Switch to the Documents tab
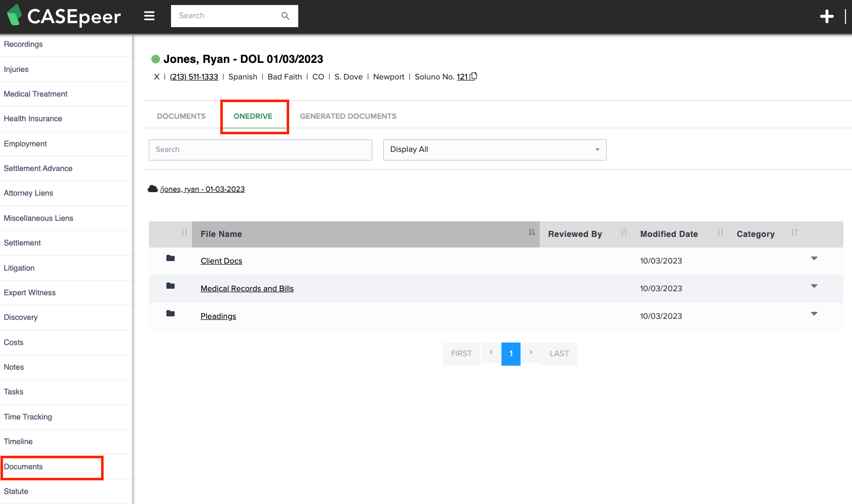This screenshot has width=852, height=504. coord(181,116)
